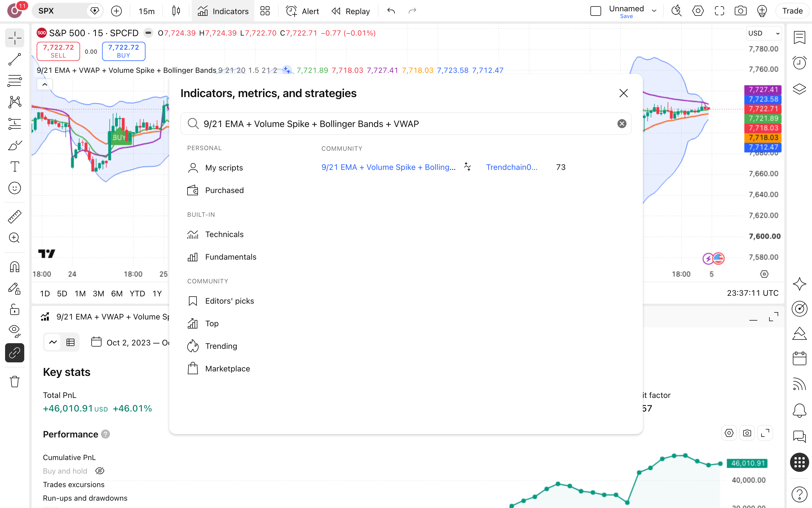Expand the Unnamed layout dropdown arrow
Screen dimensions: 812x508
[654, 11]
